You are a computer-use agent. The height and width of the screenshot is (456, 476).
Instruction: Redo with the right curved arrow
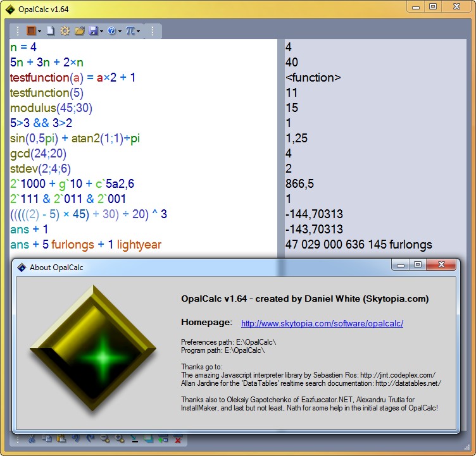click(x=90, y=439)
